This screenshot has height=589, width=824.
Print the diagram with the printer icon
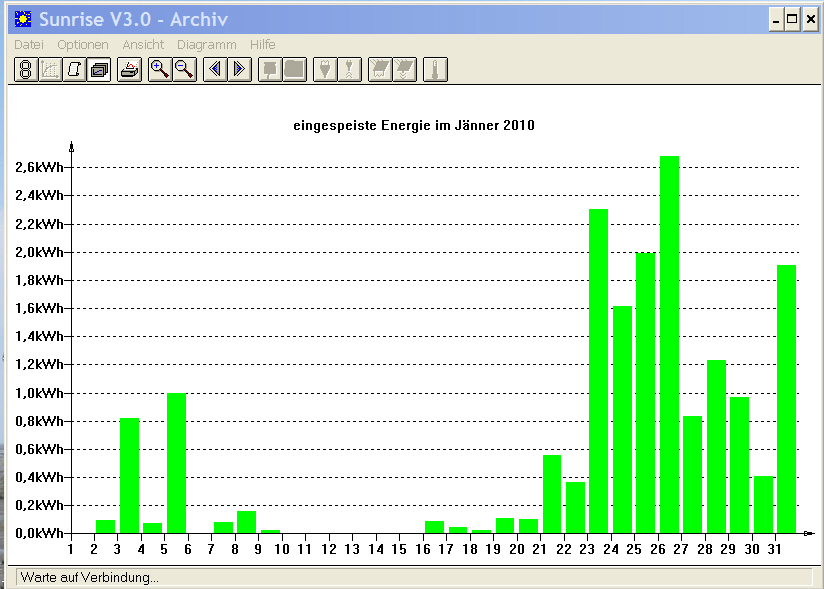129,69
